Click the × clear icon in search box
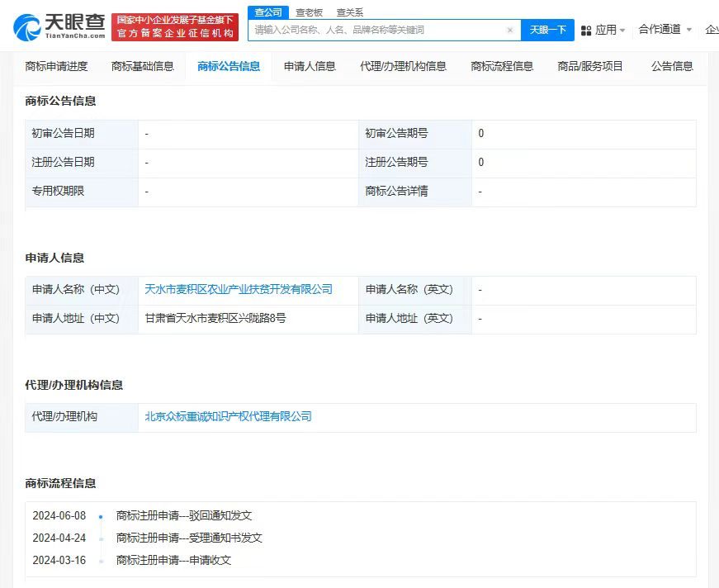This screenshot has width=719, height=588. pyautogui.click(x=510, y=29)
